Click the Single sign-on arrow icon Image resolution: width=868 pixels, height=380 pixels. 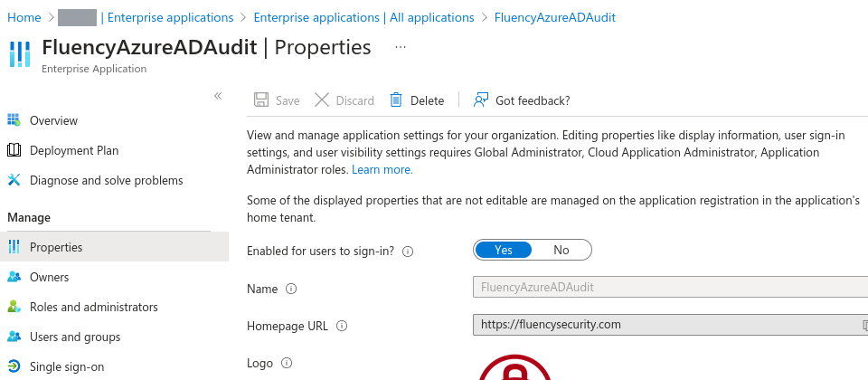pyautogui.click(x=14, y=366)
